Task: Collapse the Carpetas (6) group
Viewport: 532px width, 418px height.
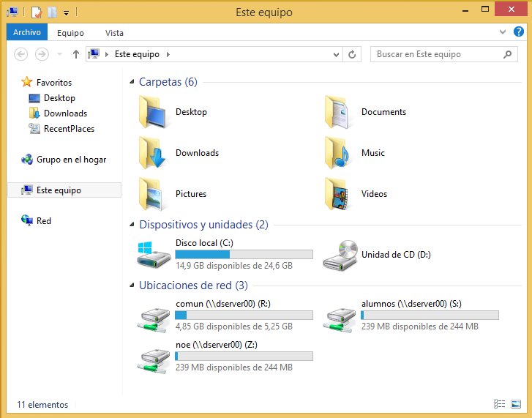Action: click(132, 82)
